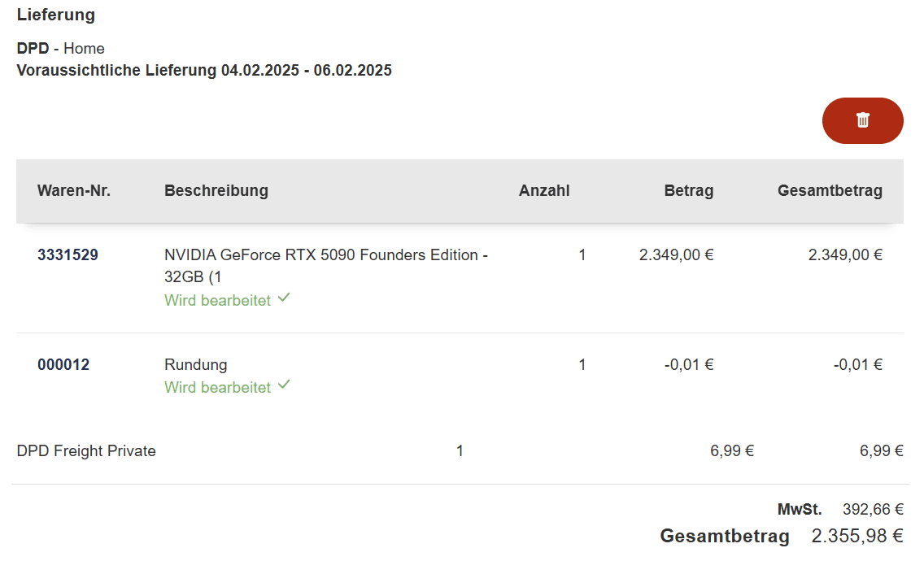Click the MwSt. amount 392,66 €

click(x=873, y=510)
